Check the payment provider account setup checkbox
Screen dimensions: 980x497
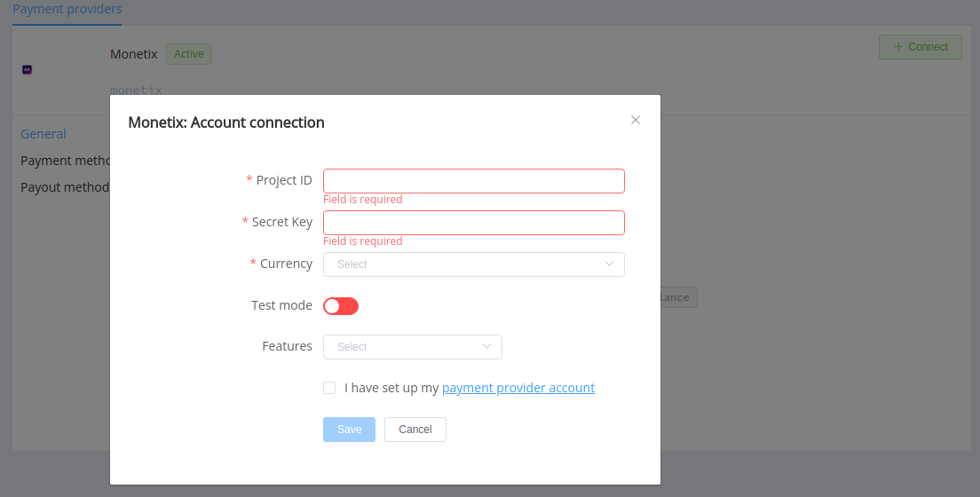point(329,388)
